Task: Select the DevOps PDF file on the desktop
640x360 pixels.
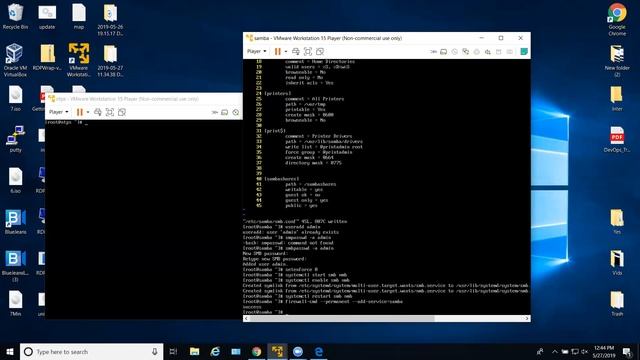Action: point(617,139)
